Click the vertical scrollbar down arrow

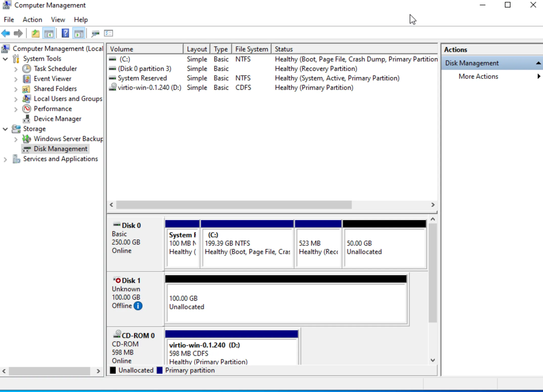[433, 360]
